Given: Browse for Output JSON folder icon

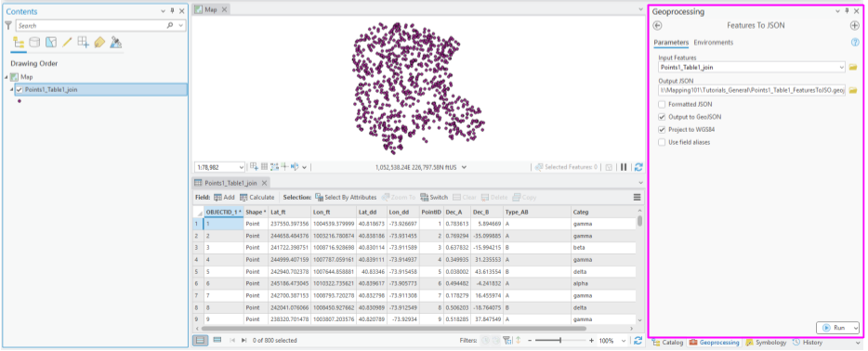Looking at the screenshot, I should (x=853, y=90).
